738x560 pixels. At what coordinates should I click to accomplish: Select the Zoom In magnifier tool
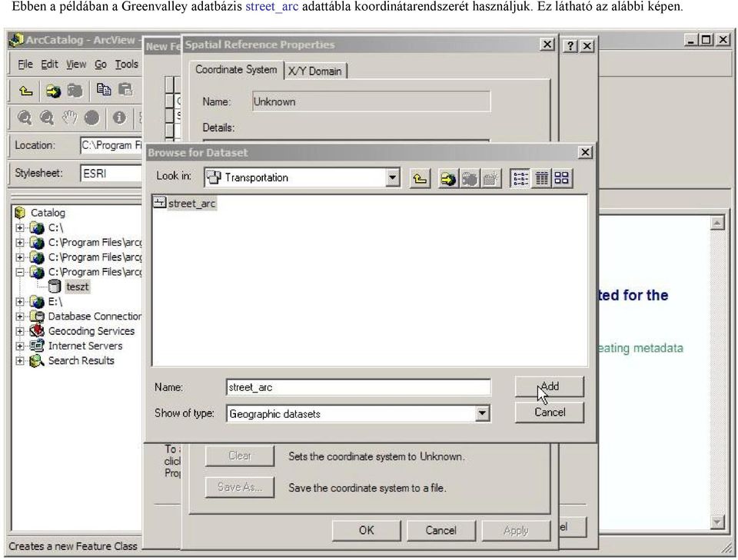(x=24, y=118)
